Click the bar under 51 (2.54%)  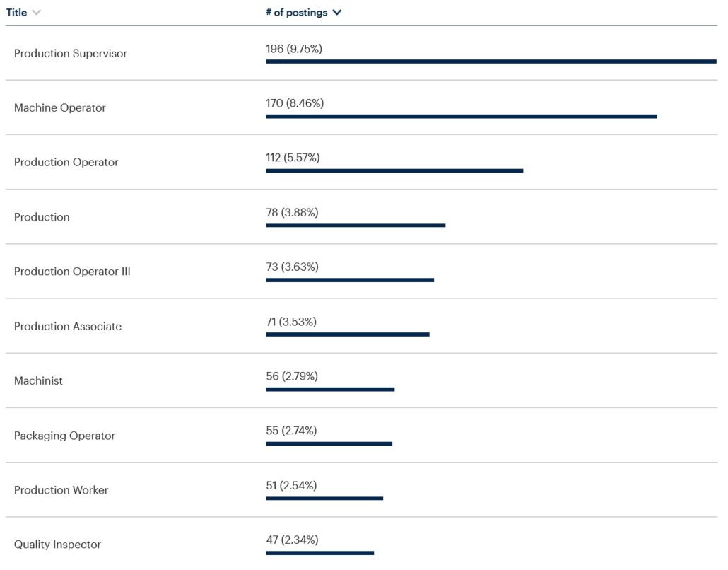(324, 498)
